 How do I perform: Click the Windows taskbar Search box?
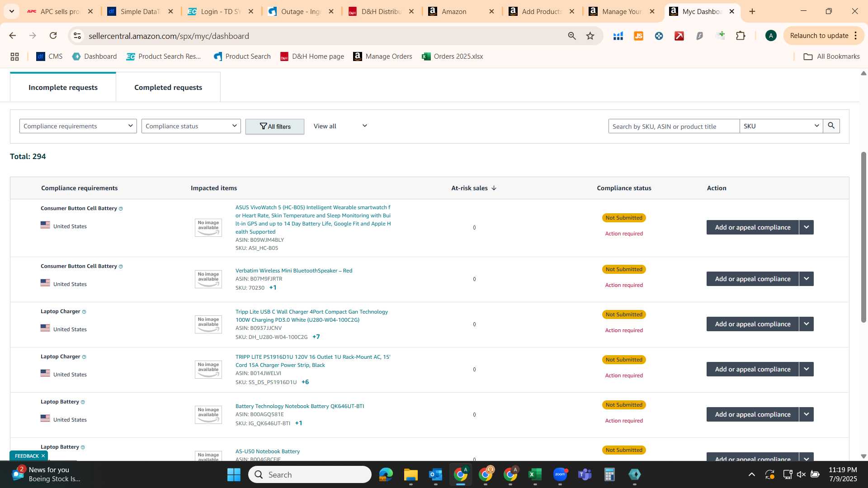(310, 474)
